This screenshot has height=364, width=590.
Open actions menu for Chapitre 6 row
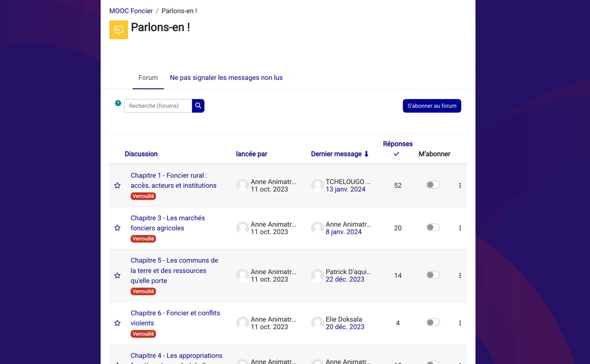(x=460, y=323)
